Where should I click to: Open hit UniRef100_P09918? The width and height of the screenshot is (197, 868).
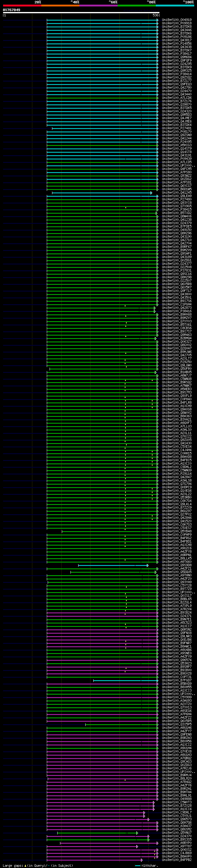(x=177, y=23)
